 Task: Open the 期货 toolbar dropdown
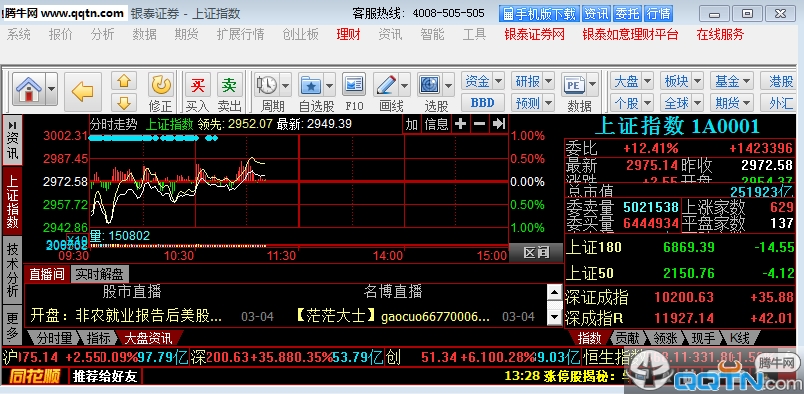[x=732, y=103]
